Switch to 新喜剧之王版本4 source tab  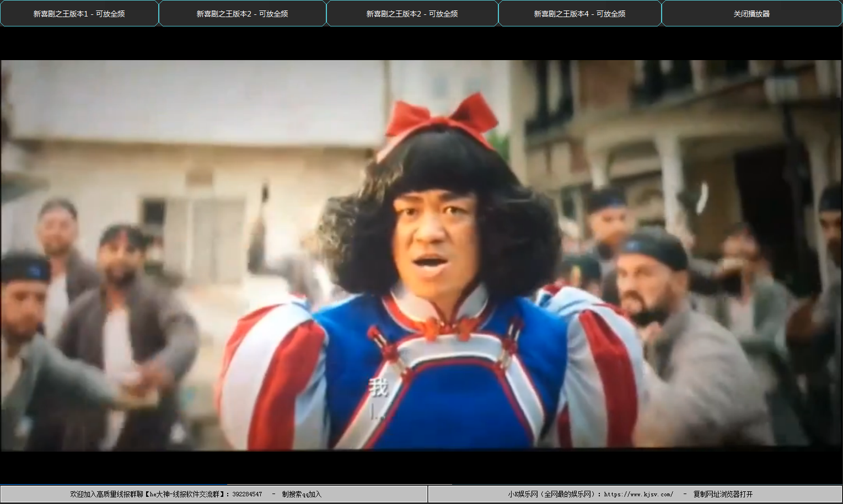point(580,13)
